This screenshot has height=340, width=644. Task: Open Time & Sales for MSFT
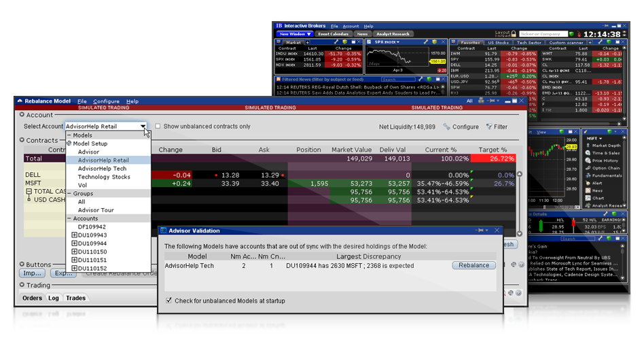coord(605,152)
